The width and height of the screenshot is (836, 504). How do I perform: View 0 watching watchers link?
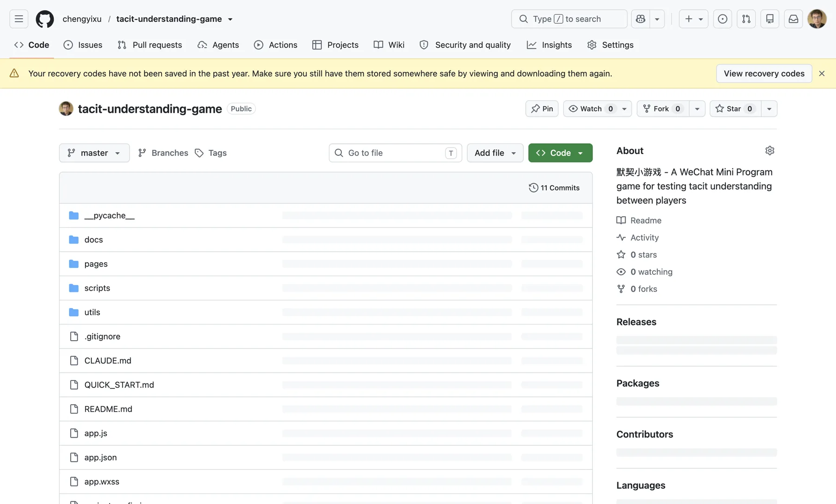coord(645,272)
